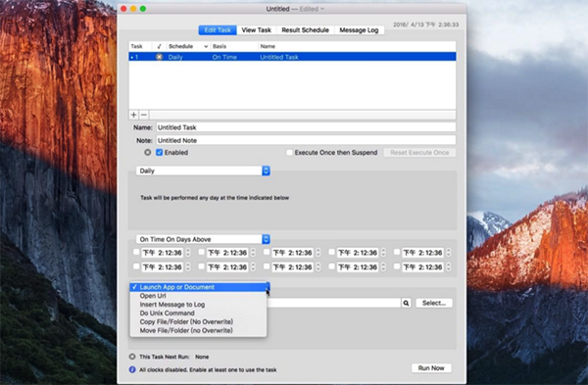This screenshot has height=385, width=588.
Task: Click the Reset Execute Once button
Action: [x=419, y=153]
